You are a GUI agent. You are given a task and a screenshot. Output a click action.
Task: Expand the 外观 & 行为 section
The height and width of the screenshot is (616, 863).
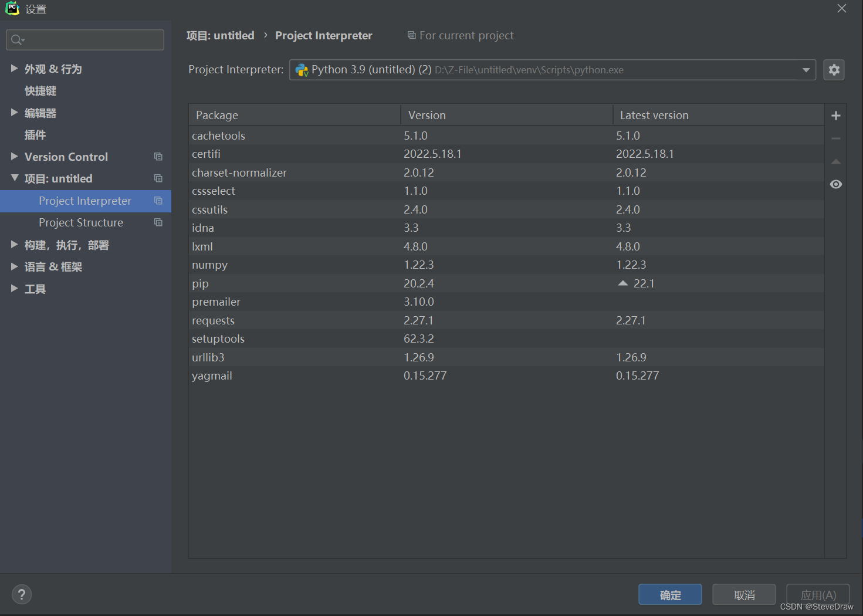coord(14,69)
